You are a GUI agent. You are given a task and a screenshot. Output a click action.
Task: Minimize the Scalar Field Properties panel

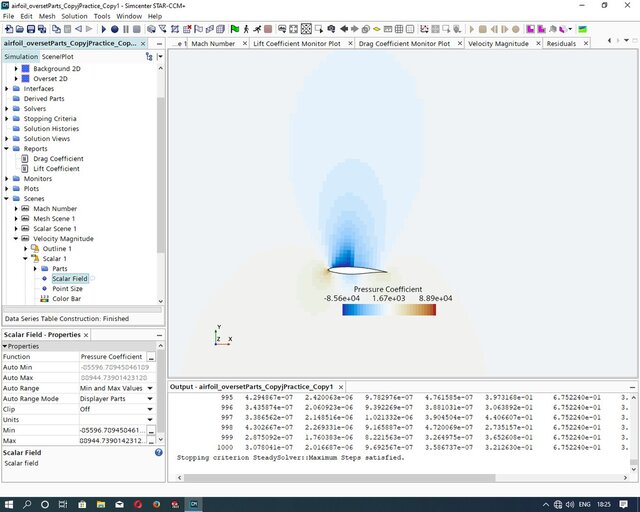(159, 335)
